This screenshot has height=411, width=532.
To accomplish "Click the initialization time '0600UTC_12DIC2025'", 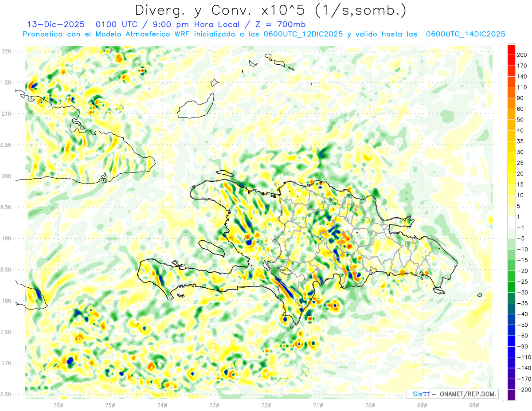I will pos(303,34).
